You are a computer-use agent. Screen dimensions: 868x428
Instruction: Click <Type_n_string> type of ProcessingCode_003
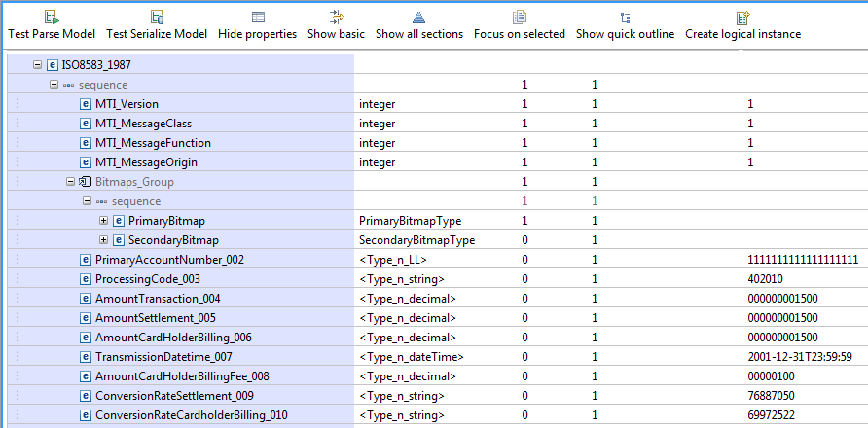402,279
